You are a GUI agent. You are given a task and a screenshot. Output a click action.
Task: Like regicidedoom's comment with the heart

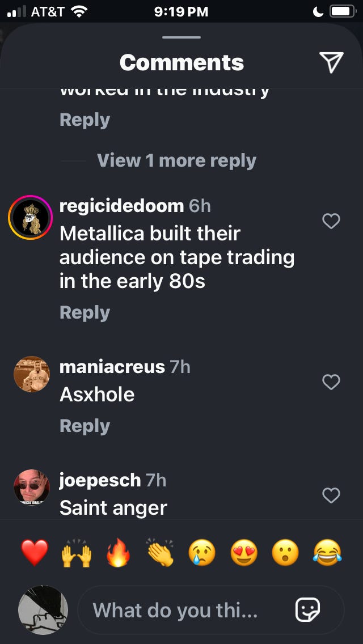(331, 221)
